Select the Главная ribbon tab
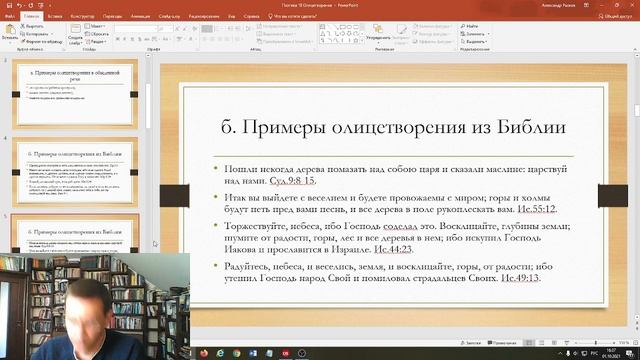 pos(31,16)
